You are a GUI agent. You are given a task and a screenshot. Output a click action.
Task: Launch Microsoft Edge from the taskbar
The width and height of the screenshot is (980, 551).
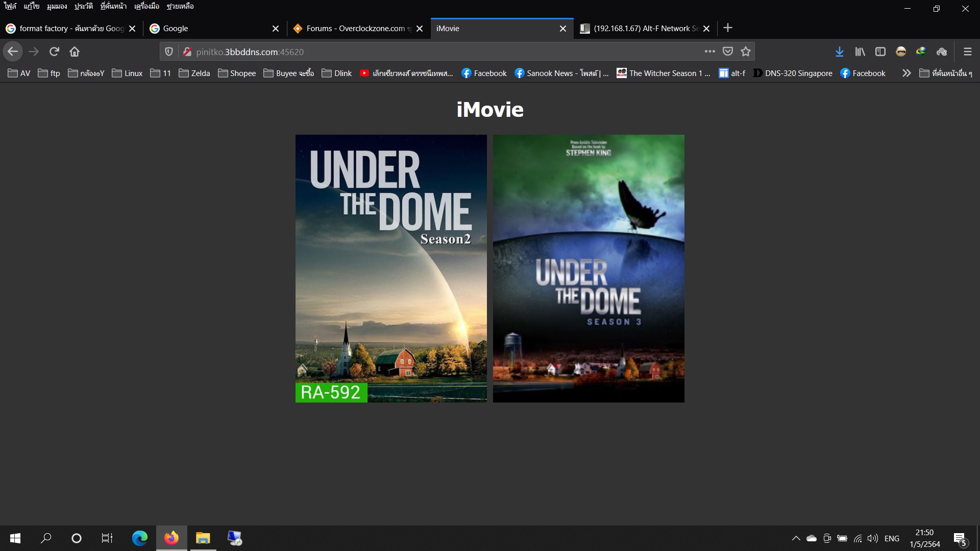tap(139, 538)
